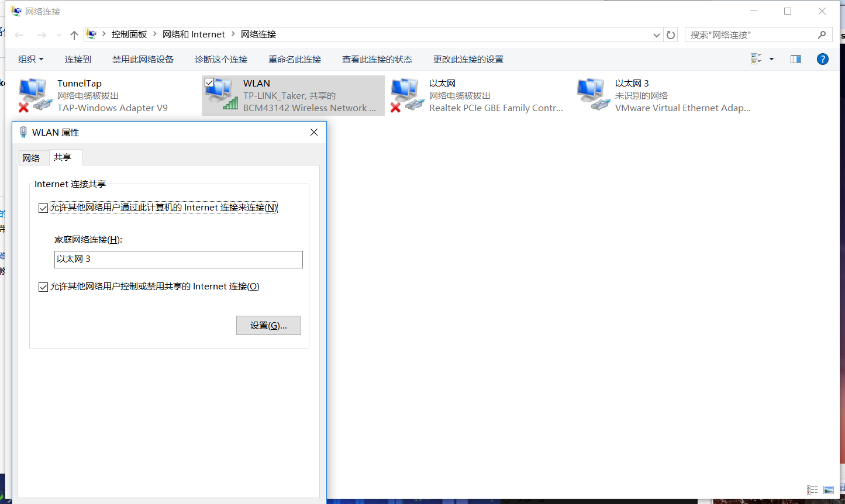Click the change view icon
The image size is (845, 504).
(756, 59)
